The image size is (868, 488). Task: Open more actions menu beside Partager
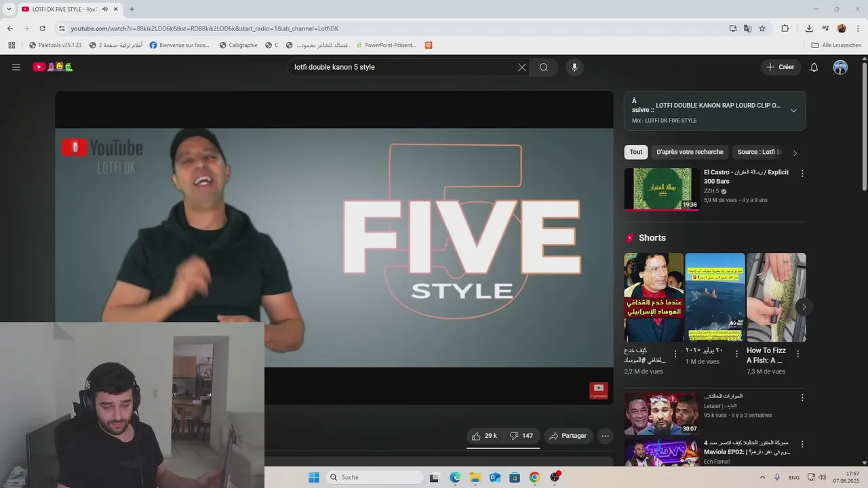pyautogui.click(x=606, y=436)
